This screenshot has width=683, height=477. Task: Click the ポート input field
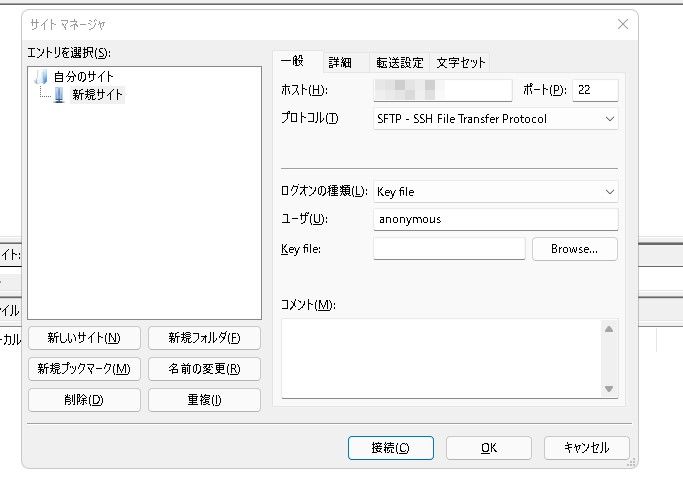pyautogui.click(x=595, y=91)
